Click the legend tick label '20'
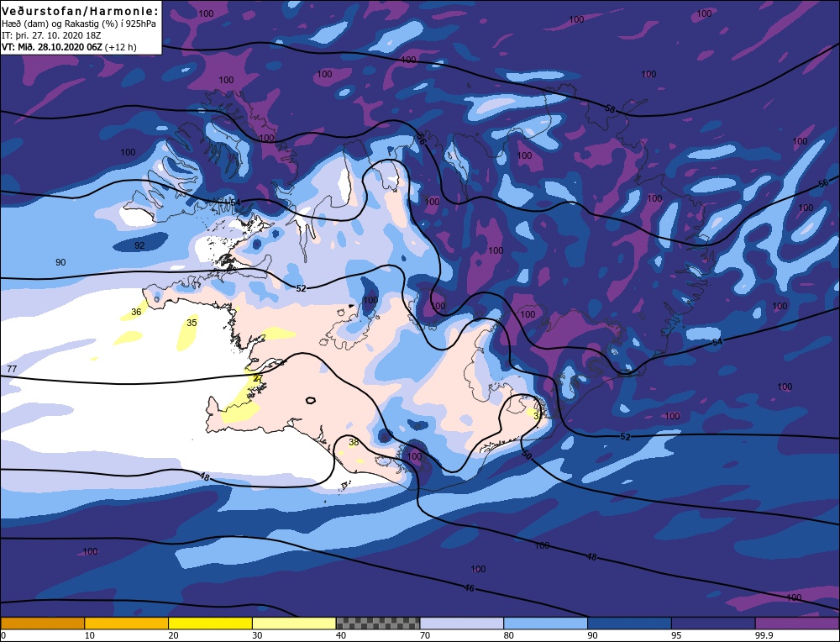Viewport: 840px width, 642px height. click(x=174, y=635)
